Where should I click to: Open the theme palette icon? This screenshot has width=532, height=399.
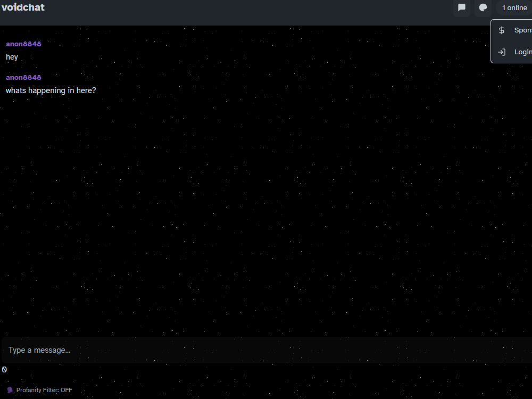pos(483,8)
